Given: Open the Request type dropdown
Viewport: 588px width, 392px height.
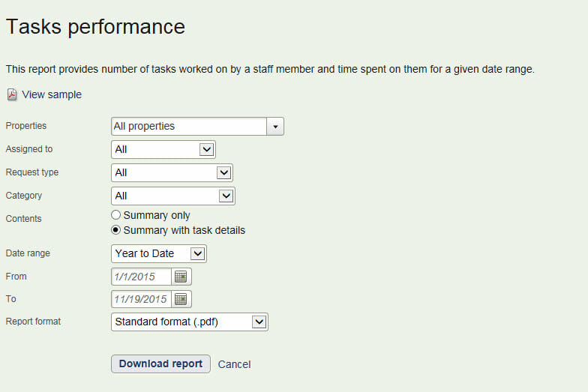Looking at the screenshot, I should point(172,172).
